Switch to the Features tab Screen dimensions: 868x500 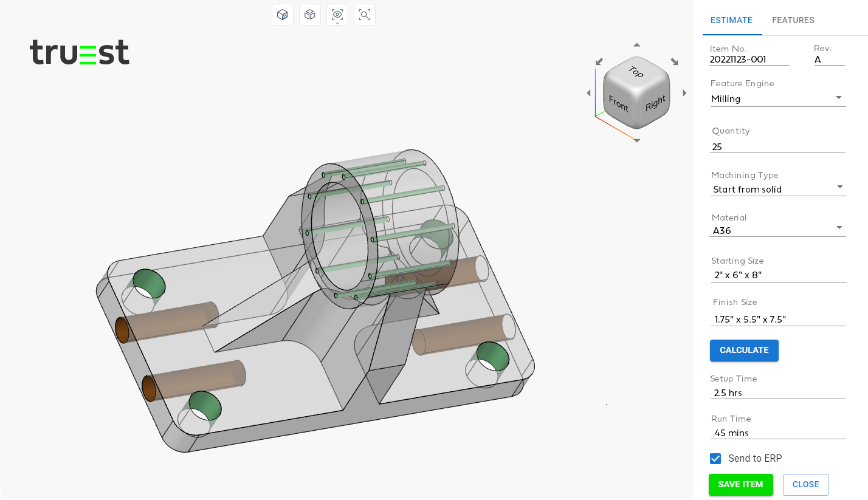pyautogui.click(x=793, y=20)
